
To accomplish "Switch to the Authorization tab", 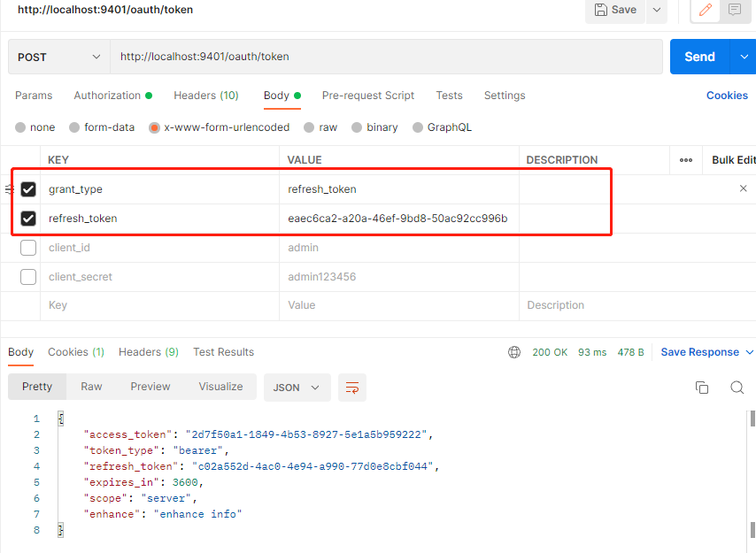I will coord(112,96).
